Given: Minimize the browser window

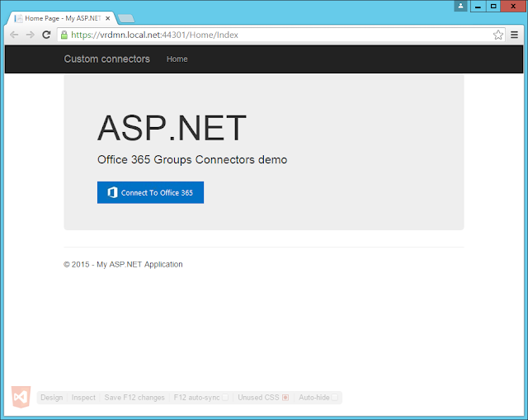Looking at the screenshot, I should (x=478, y=6).
